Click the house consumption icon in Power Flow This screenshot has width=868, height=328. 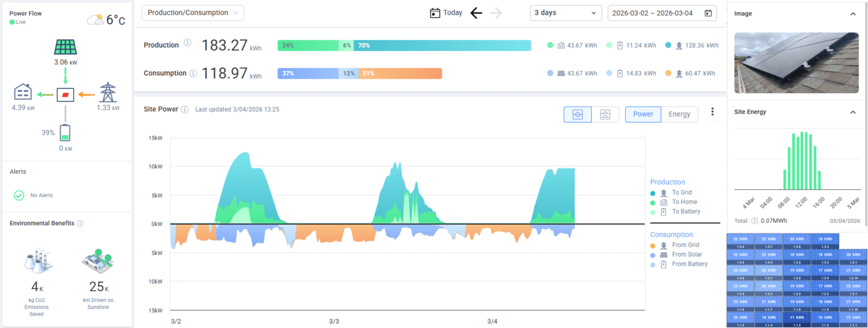(23, 92)
